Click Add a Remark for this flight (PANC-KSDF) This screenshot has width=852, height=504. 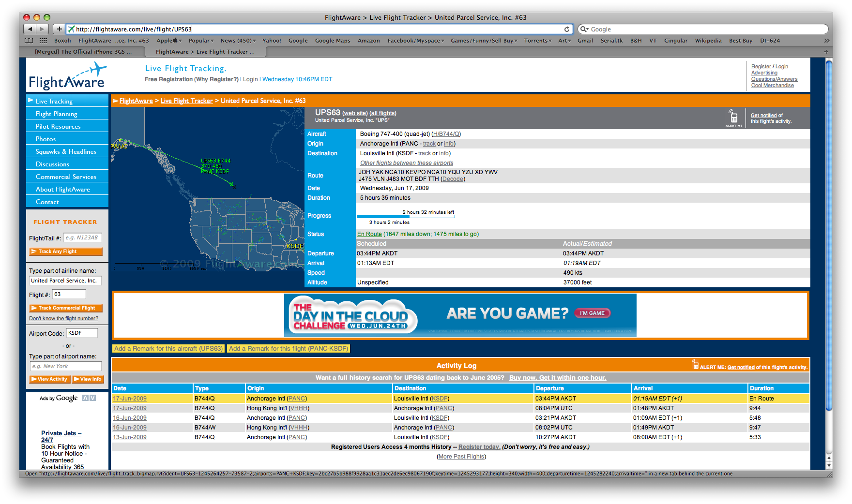[289, 348]
